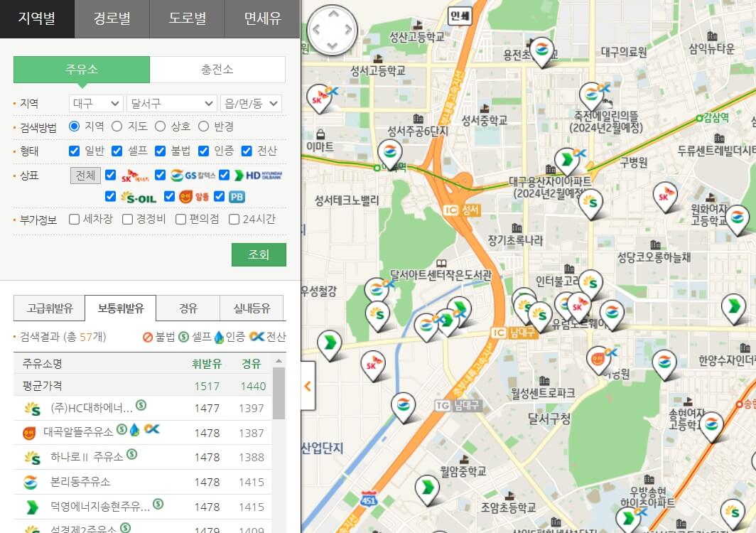756x533 pixels.
Task: Switch to the 경로별 top tab
Action: (112, 18)
